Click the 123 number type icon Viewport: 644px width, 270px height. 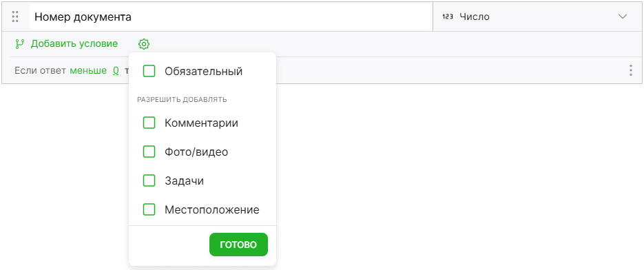447,17
